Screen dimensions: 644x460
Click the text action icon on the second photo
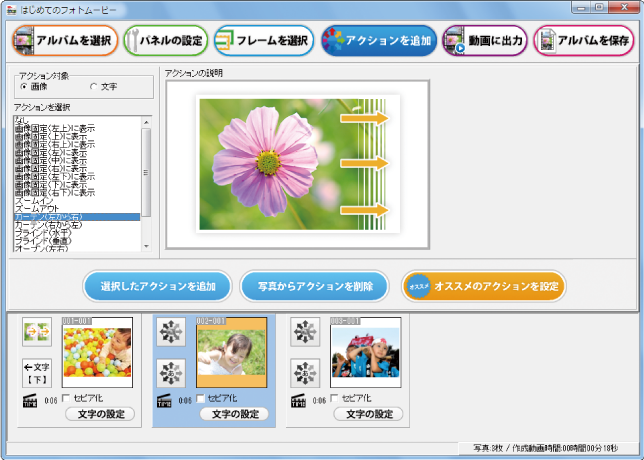point(170,373)
